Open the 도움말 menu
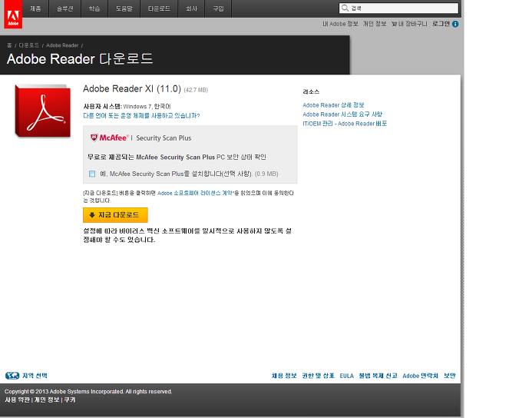 (x=124, y=8)
